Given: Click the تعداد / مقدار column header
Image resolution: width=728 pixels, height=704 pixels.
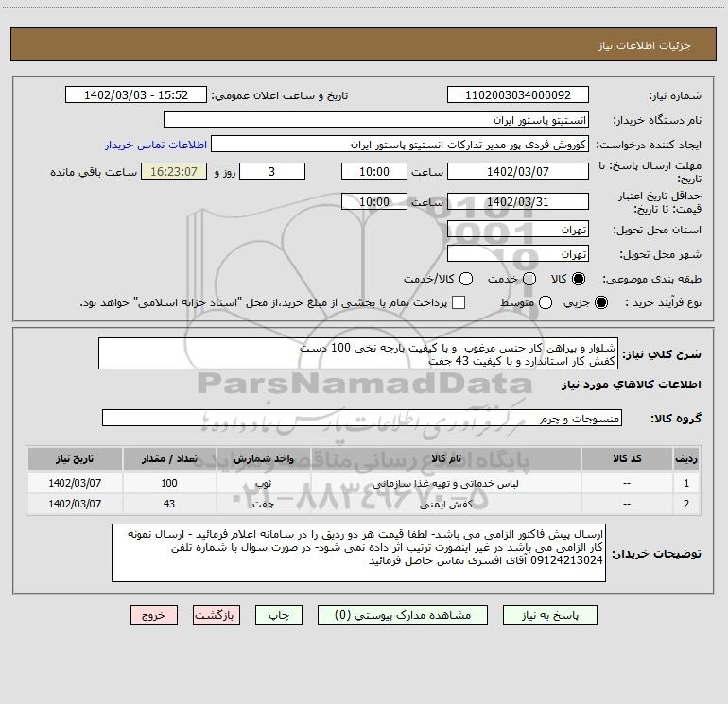Looking at the screenshot, I should tap(169, 458).
